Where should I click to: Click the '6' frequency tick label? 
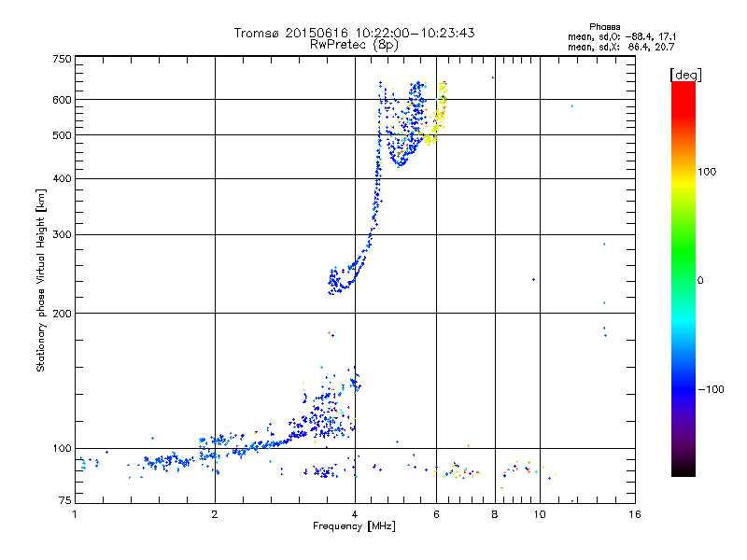click(436, 514)
